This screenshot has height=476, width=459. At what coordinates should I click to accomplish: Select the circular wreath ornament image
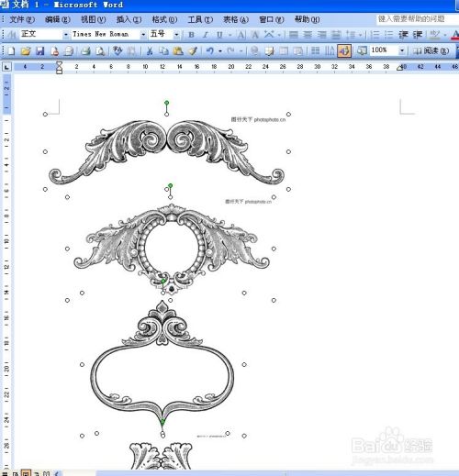[171, 249]
